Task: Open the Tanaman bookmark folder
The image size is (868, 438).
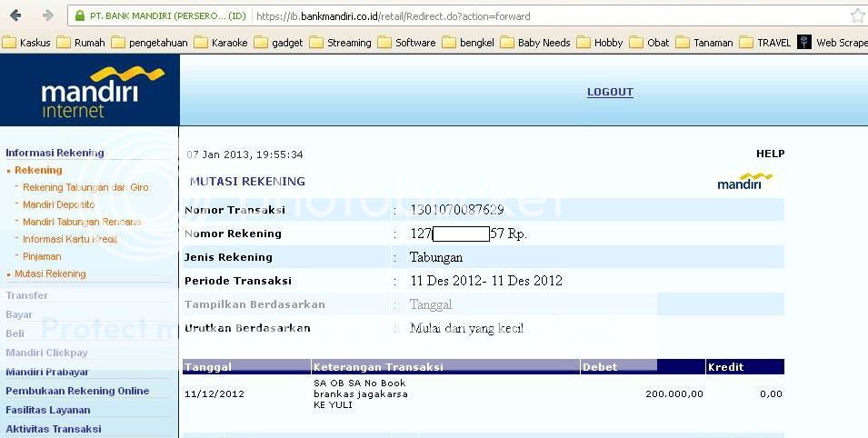Action: tap(704, 43)
